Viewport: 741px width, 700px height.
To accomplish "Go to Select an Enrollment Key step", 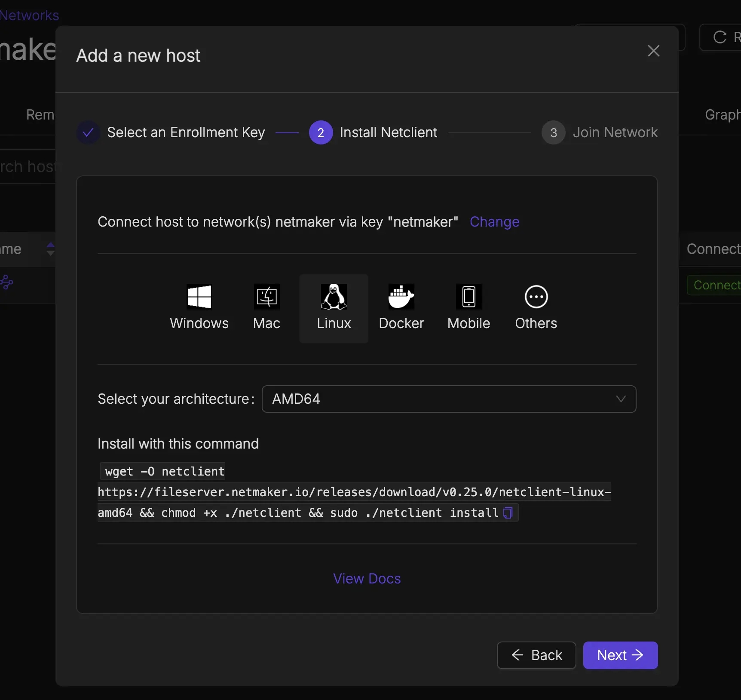I will [x=185, y=132].
